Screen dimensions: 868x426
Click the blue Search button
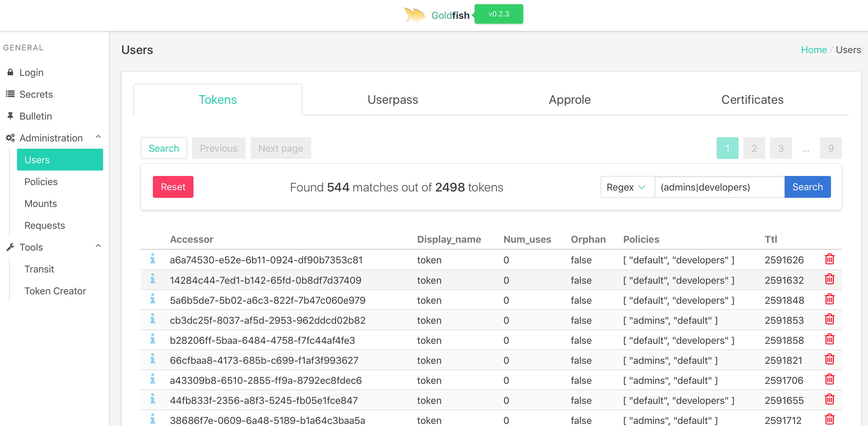tap(807, 187)
